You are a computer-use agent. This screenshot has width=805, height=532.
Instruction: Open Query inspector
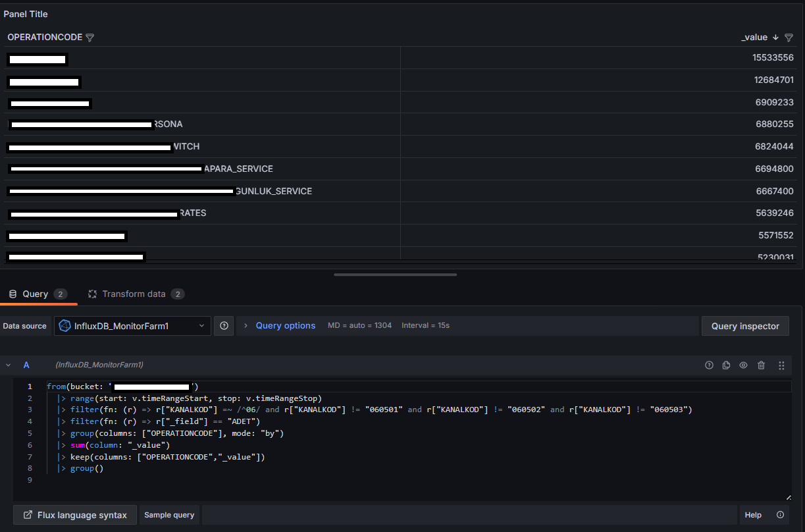coord(745,326)
